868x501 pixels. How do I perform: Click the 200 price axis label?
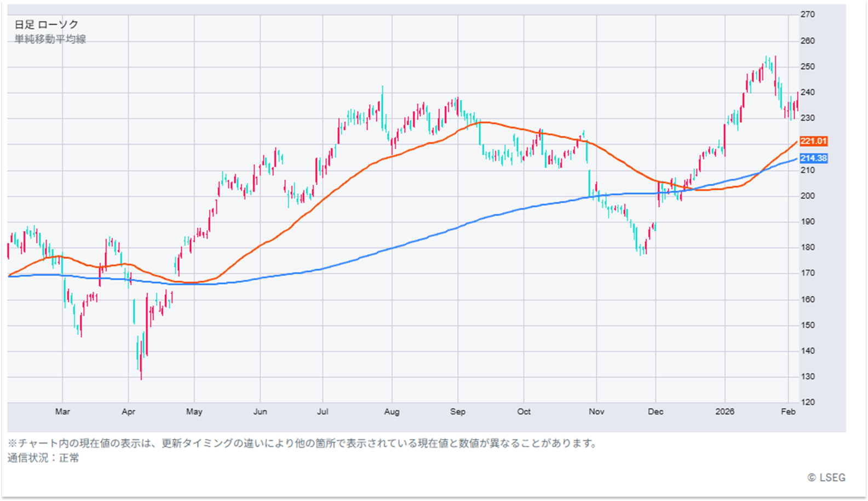pyautogui.click(x=807, y=196)
